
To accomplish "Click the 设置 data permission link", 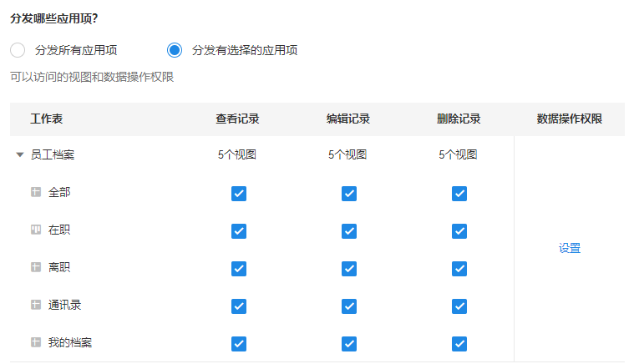I will 570,248.
